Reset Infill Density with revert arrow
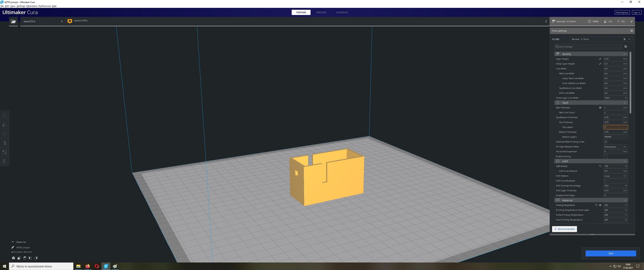The image size is (644, 270). pyautogui.click(x=600, y=166)
